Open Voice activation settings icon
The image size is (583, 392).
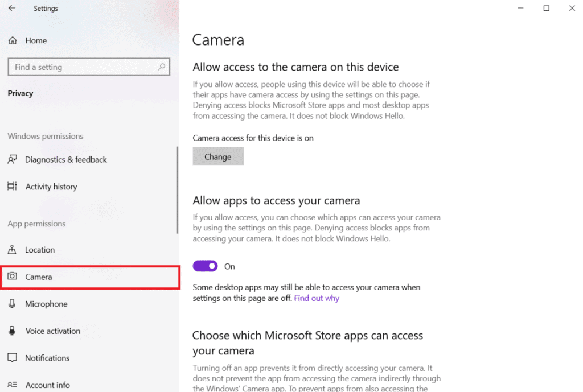pos(12,331)
